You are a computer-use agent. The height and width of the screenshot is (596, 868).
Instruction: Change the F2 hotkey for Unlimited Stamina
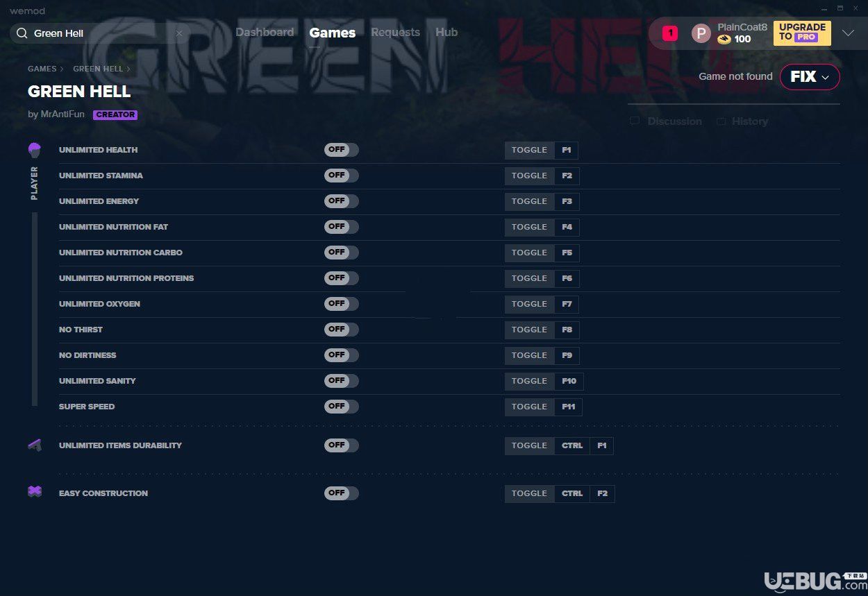click(x=567, y=176)
